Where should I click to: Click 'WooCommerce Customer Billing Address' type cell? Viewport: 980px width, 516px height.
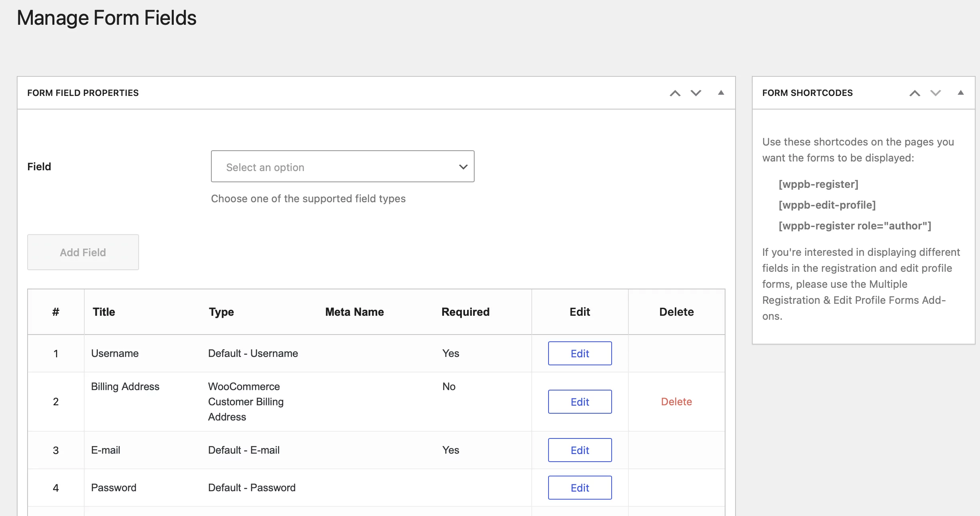click(x=246, y=402)
